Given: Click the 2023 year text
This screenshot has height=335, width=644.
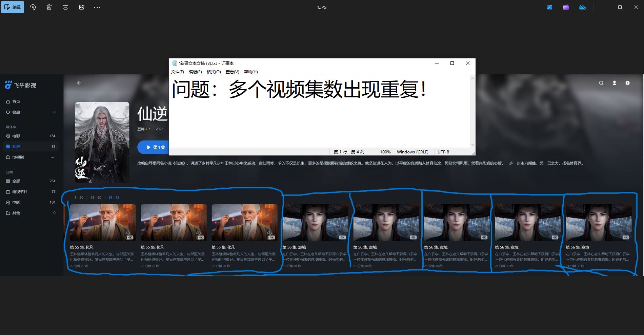Looking at the screenshot, I should click(159, 129).
